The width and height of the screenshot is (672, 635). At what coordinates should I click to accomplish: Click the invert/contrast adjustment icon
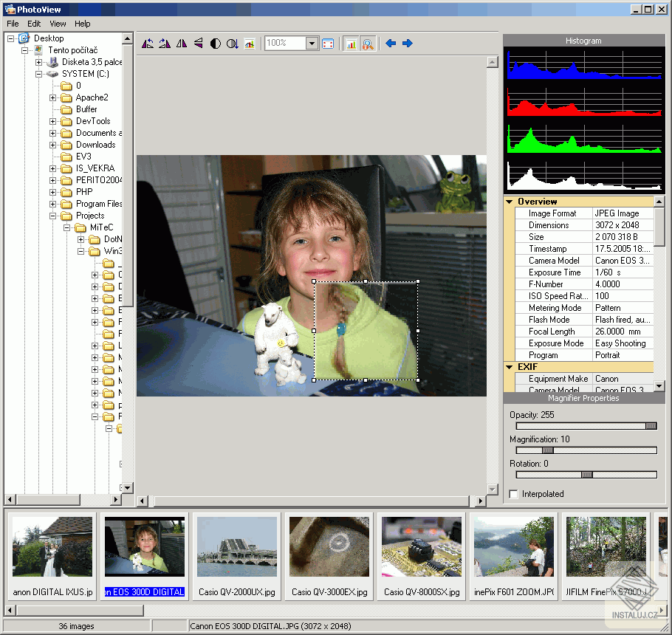point(214,44)
